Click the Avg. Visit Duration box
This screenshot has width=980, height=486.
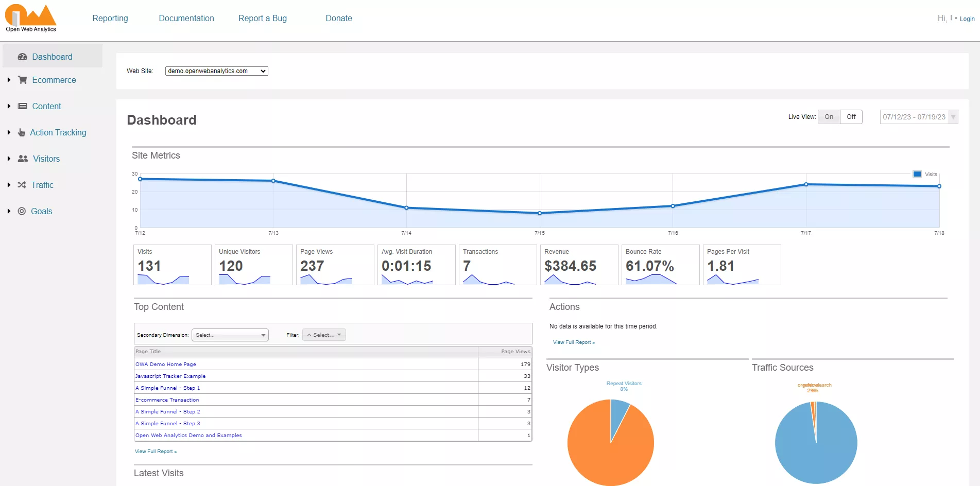[x=417, y=265]
